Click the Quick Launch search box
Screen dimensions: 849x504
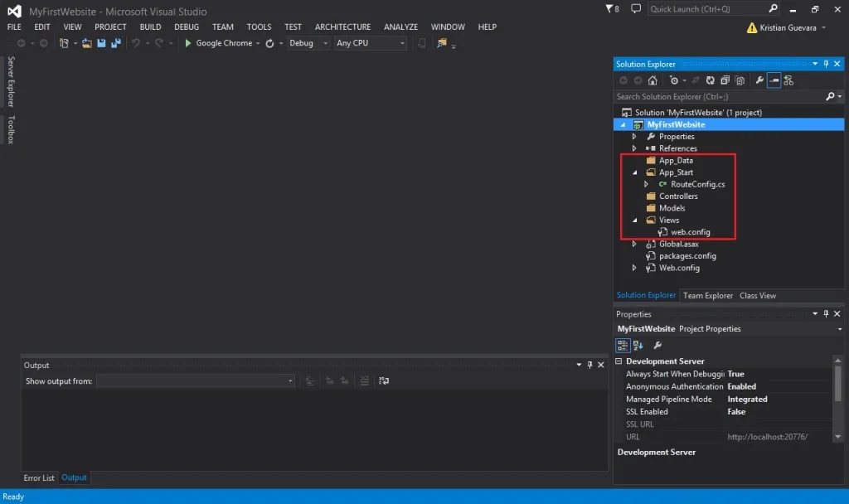[707, 8]
